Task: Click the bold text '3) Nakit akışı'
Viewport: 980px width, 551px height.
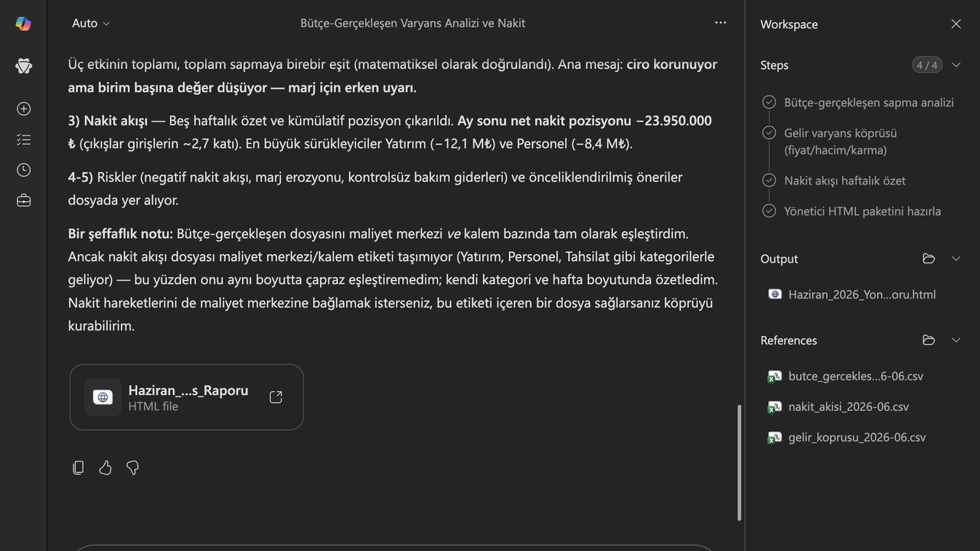Action: point(108,121)
